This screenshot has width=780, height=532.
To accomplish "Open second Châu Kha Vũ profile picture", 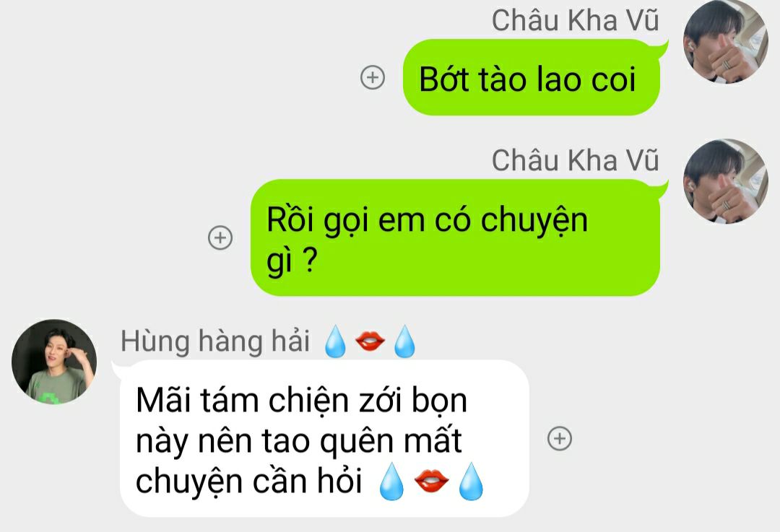I will 725,181.
